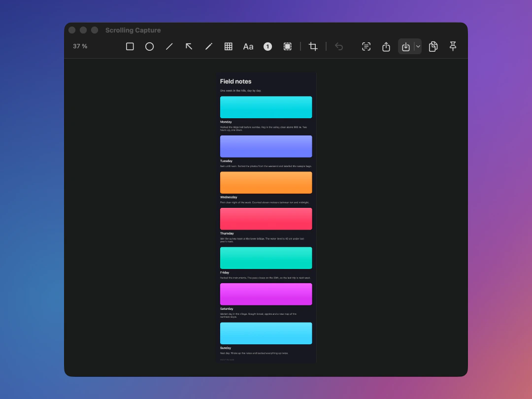The width and height of the screenshot is (532, 399).
Task: Activate the spotlight selection tool
Action: [x=287, y=46]
